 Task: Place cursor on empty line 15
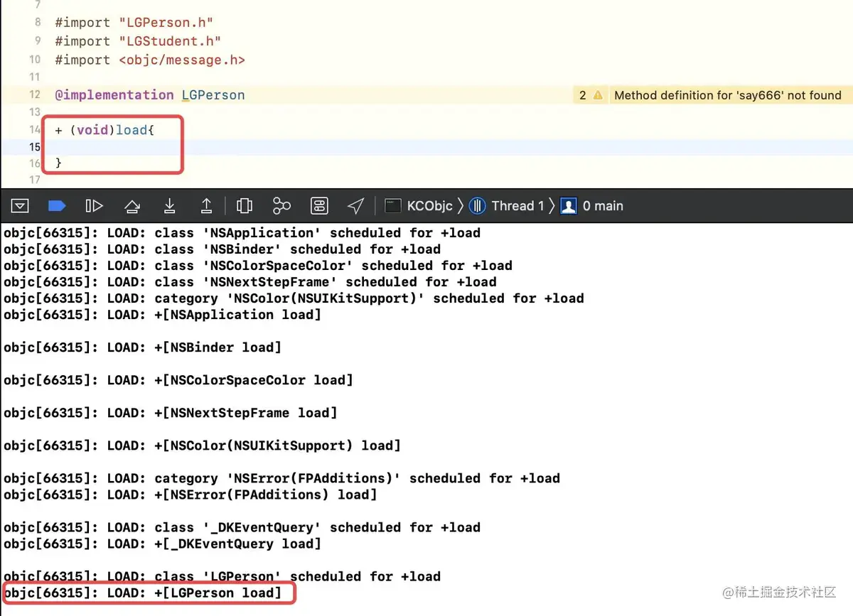pos(426,147)
